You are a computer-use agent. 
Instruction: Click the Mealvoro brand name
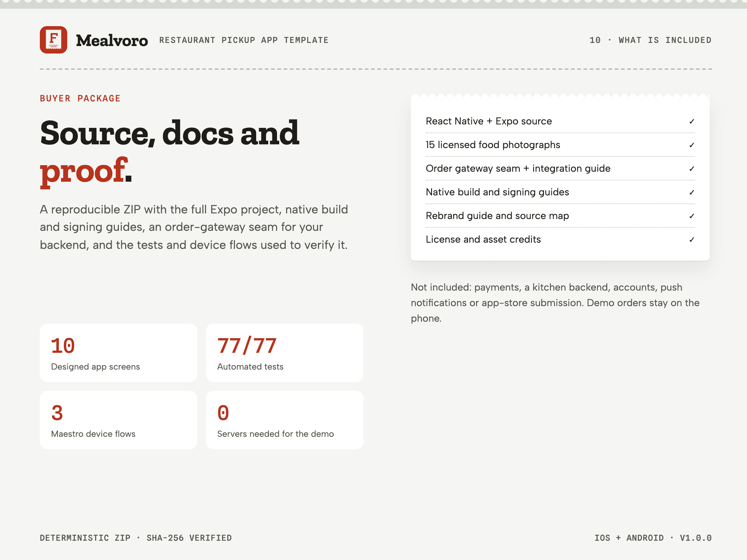112,40
